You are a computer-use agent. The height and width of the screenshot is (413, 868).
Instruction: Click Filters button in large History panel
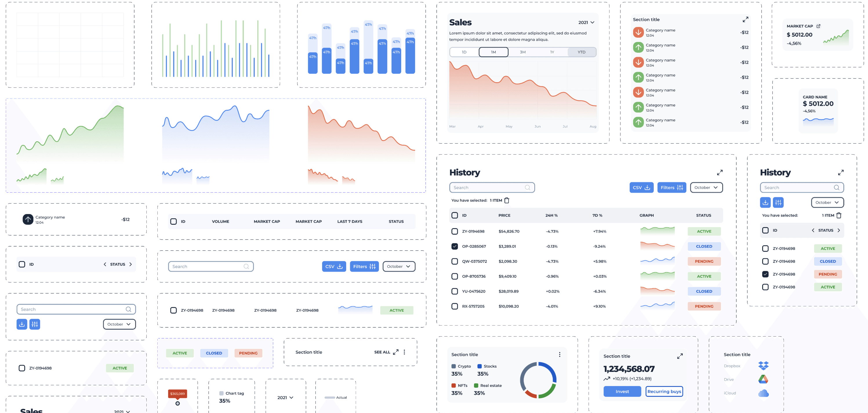tap(671, 187)
